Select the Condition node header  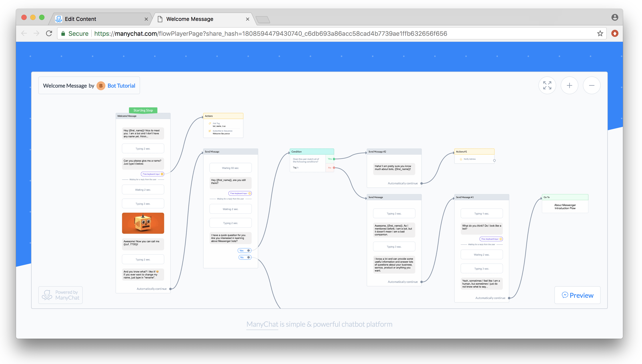[x=312, y=152]
